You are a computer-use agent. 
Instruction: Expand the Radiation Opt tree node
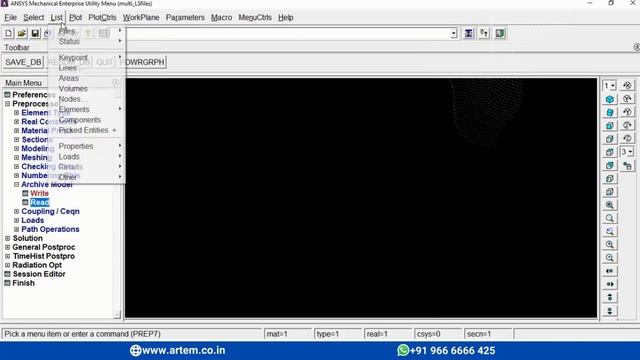pyautogui.click(x=7, y=265)
